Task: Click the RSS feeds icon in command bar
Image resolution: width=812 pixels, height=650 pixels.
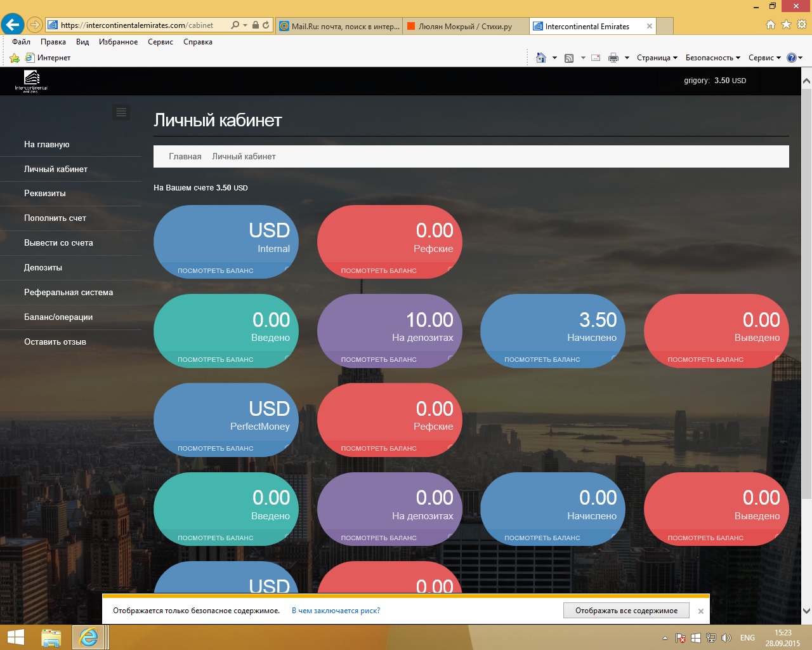Action: (x=569, y=58)
